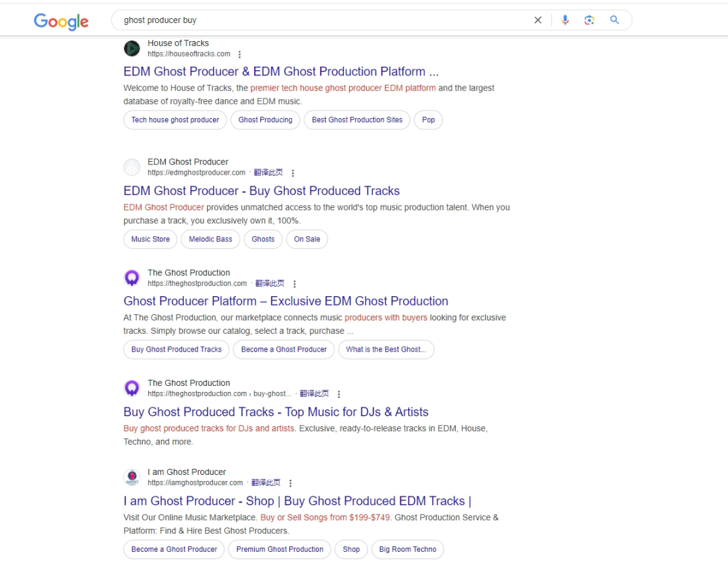Open more options for House of Tracks result
The height and width of the screenshot is (570, 728).
coord(239,55)
